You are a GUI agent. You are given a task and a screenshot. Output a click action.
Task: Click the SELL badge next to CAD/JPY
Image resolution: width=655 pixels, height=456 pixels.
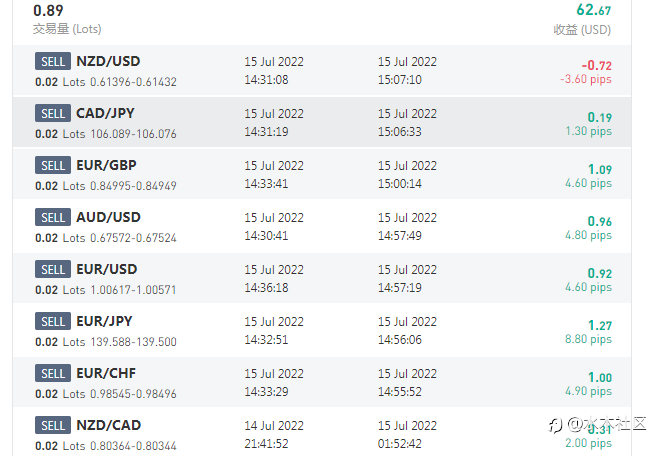click(52, 113)
